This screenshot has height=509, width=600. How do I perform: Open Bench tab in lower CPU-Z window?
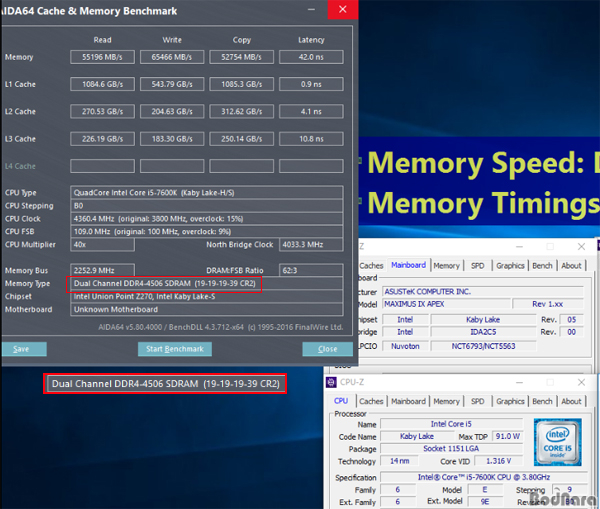[542, 401]
